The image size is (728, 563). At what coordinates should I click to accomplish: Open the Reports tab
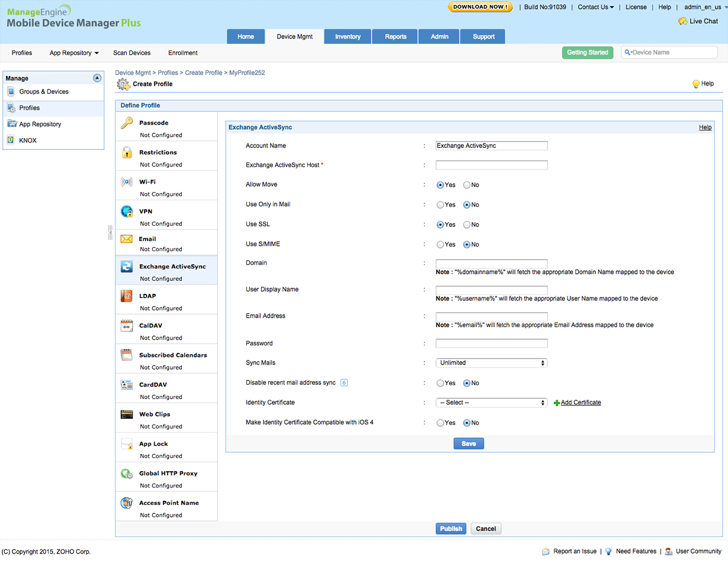[x=396, y=37]
